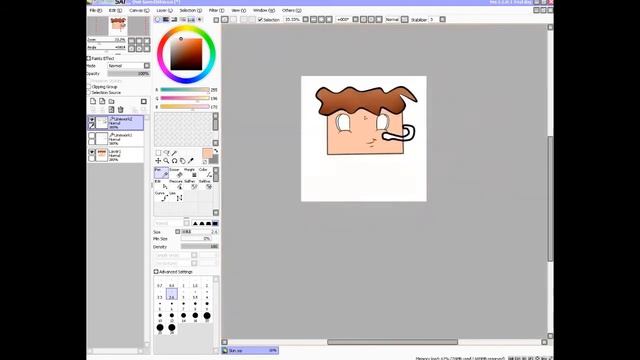Click the foreground color swatch
The image size is (640, 360).
tap(207, 153)
